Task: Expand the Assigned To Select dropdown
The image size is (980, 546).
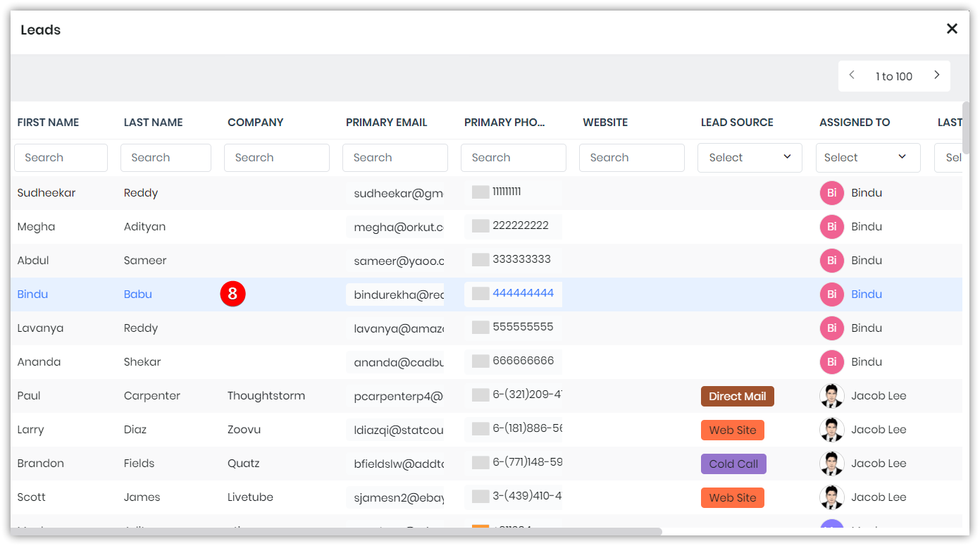Action: click(868, 157)
